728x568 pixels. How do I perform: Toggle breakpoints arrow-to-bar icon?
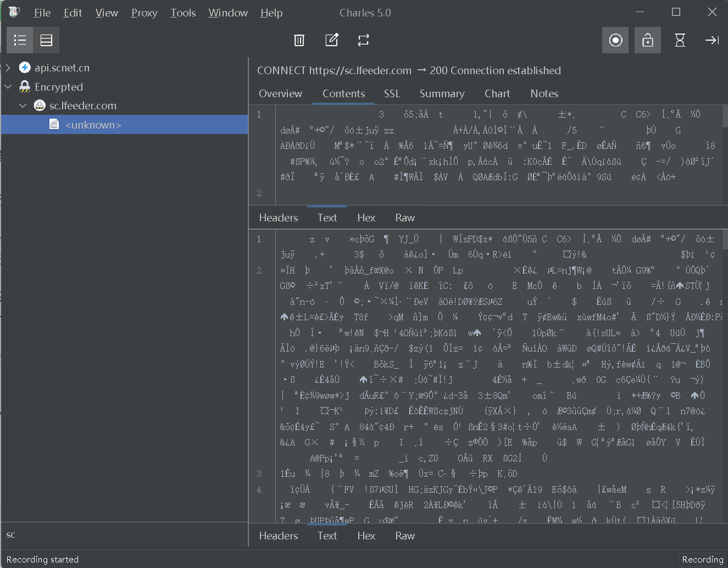tap(712, 40)
